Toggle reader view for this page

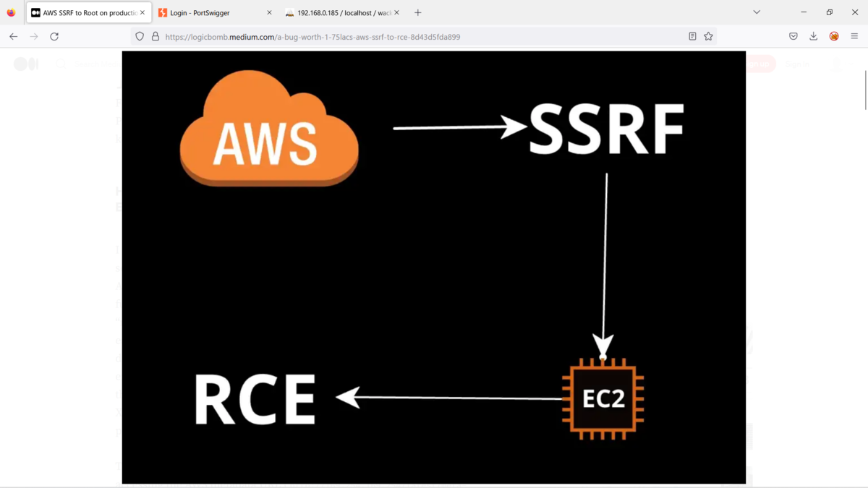[x=692, y=36]
